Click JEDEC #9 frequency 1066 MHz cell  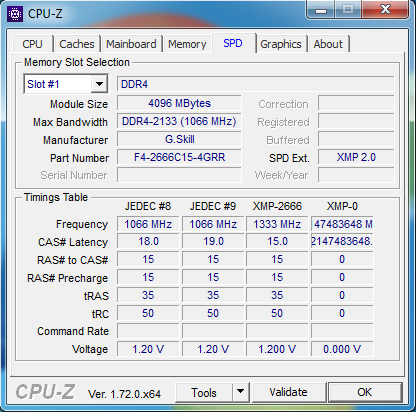pos(213,224)
